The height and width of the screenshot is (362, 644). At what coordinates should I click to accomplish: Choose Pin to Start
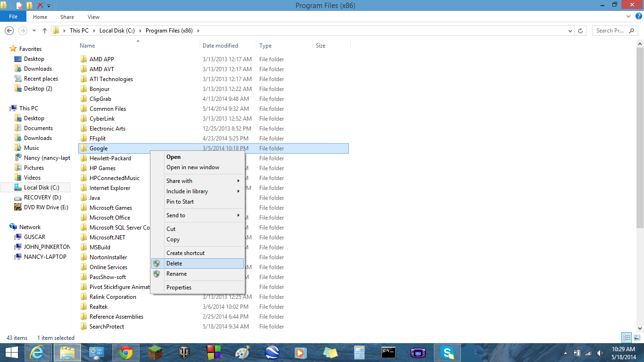click(198, 202)
